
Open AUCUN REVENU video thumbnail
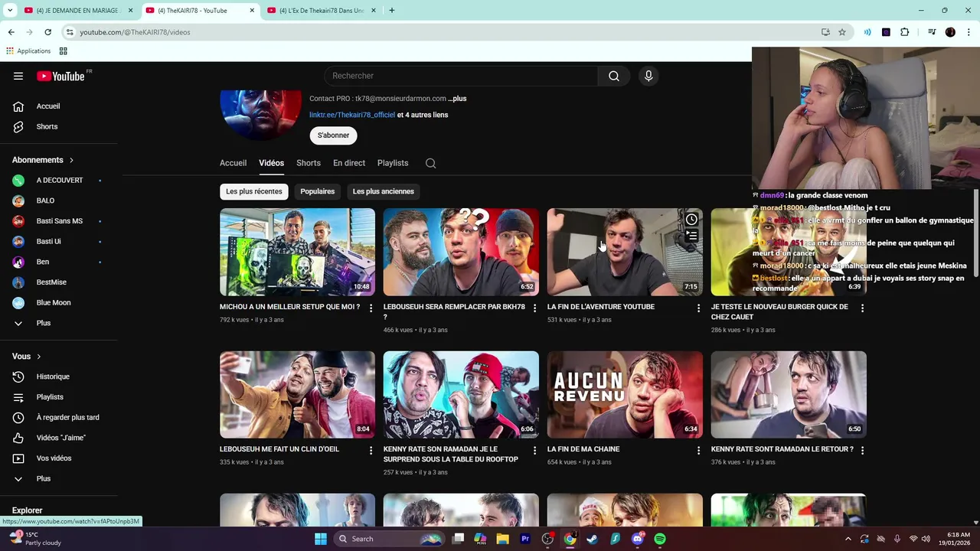click(x=625, y=395)
